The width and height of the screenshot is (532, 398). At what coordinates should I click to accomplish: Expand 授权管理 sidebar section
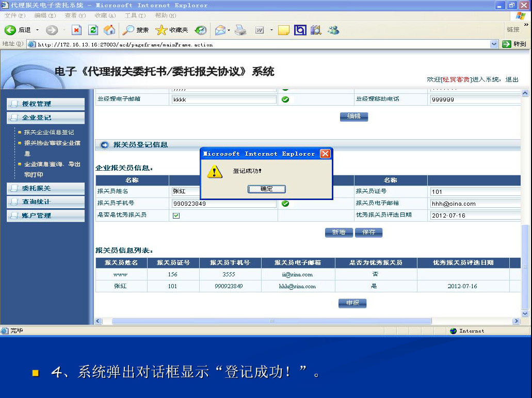coord(46,104)
